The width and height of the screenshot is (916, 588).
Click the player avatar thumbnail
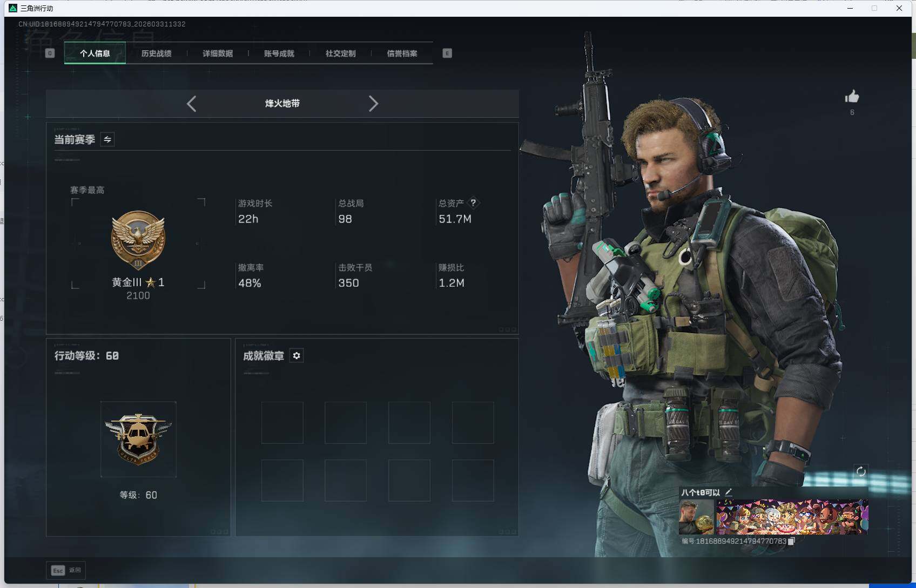pos(696,517)
